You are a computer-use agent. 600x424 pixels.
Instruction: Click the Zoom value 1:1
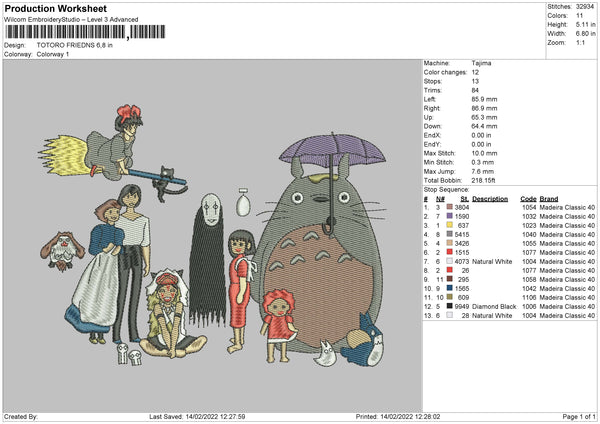point(580,42)
